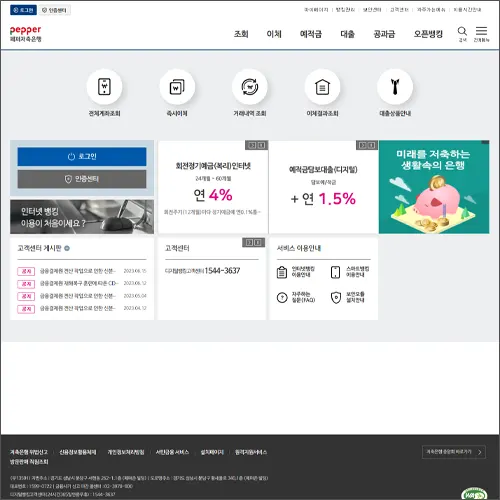Click the gray 인증센터 button

pos(82,179)
